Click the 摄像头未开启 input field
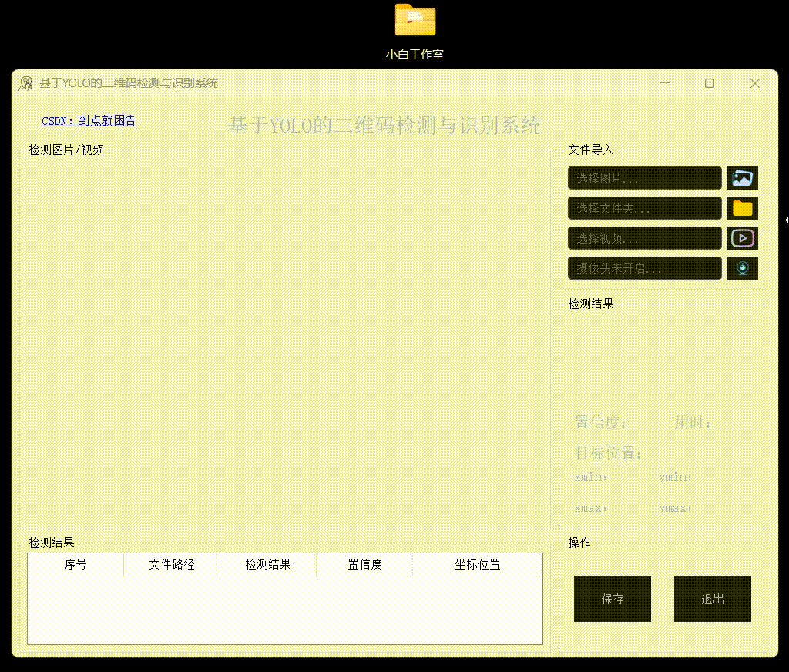 point(644,267)
